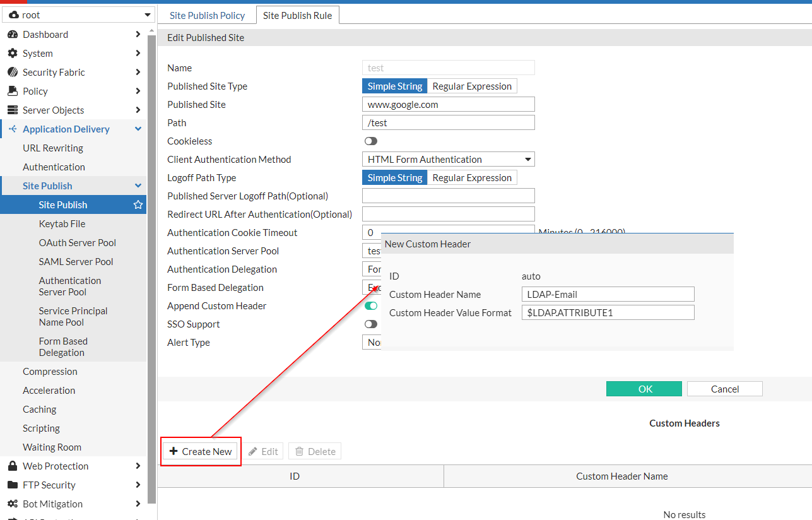The height and width of the screenshot is (520, 812).
Task: Click the FTP Security folder icon
Action: click(x=12, y=485)
